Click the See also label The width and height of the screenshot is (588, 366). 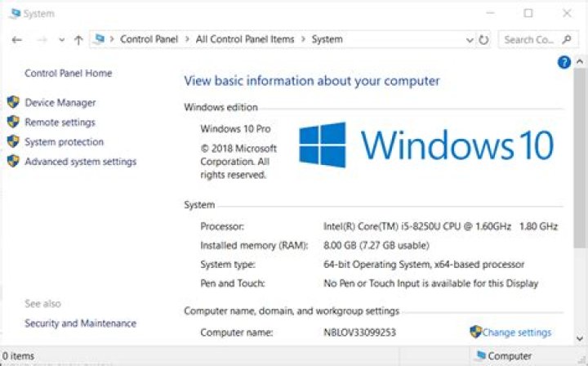[42, 304]
